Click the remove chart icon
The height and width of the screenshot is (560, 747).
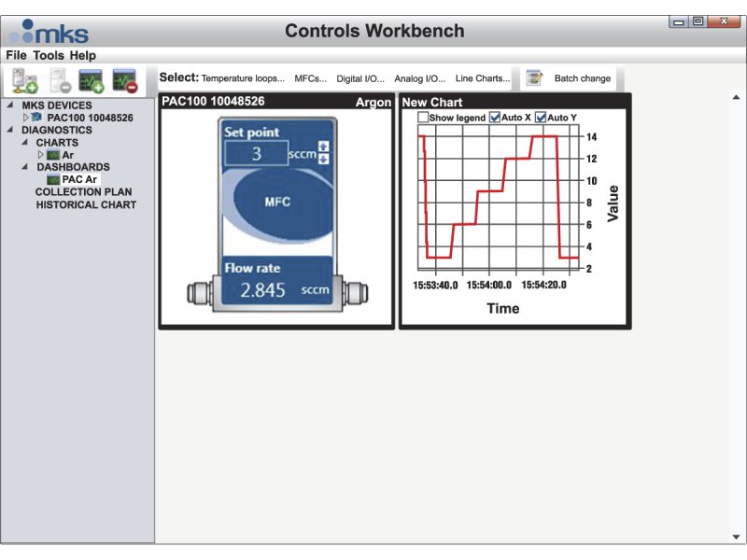125,81
